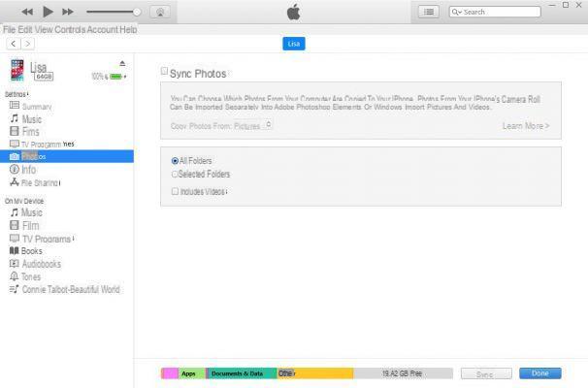Viewport: 588px width, 388px height.
Task: Open TV Programs under On My Device
Action: (42, 239)
